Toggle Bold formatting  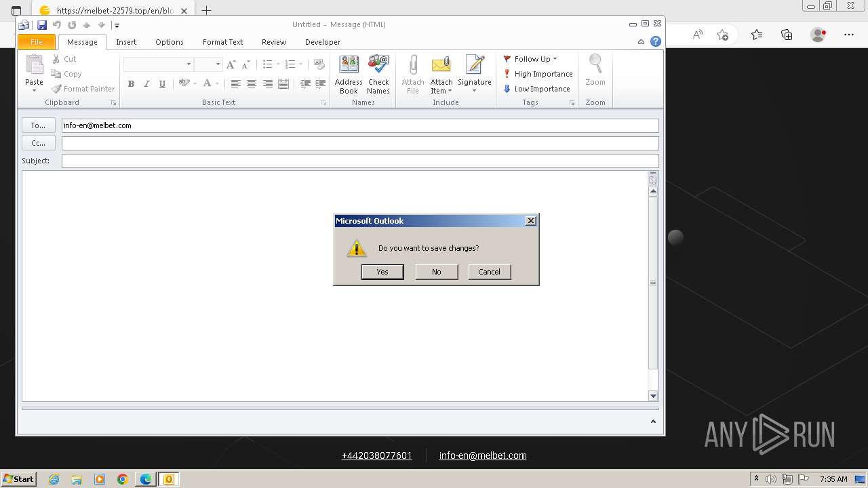(x=131, y=84)
